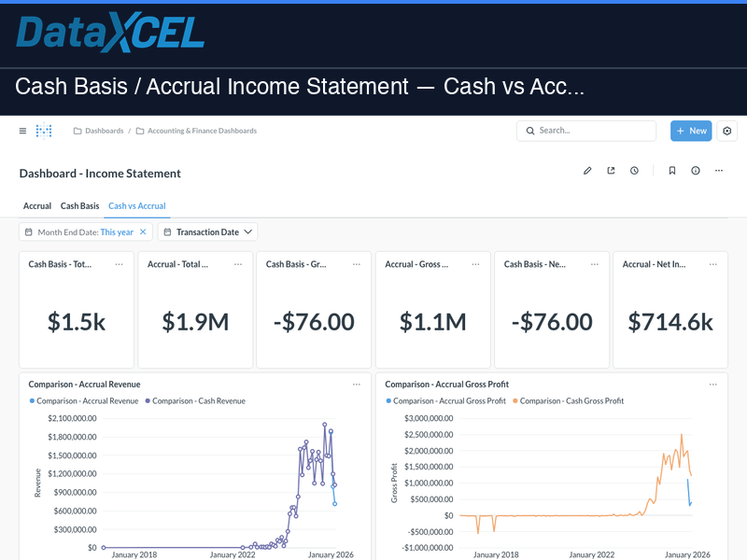Switch to the Accrual tab

point(37,205)
